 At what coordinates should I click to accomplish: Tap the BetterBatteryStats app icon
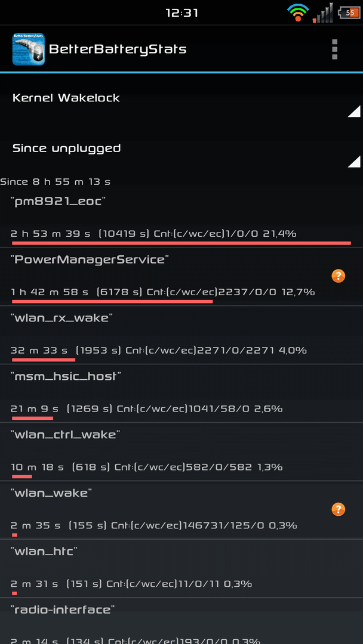(x=29, y=49)
